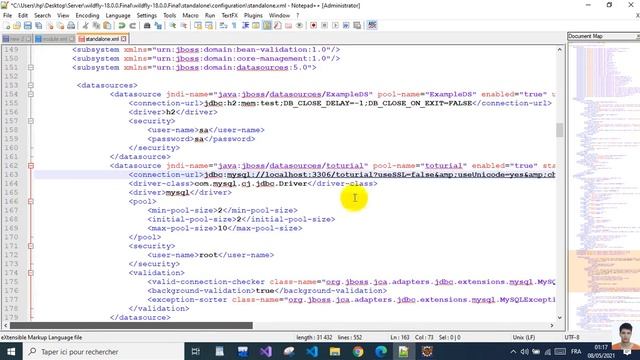Close the module.xml tab
This screenshot has height=360, width=640.
point(72,39)
